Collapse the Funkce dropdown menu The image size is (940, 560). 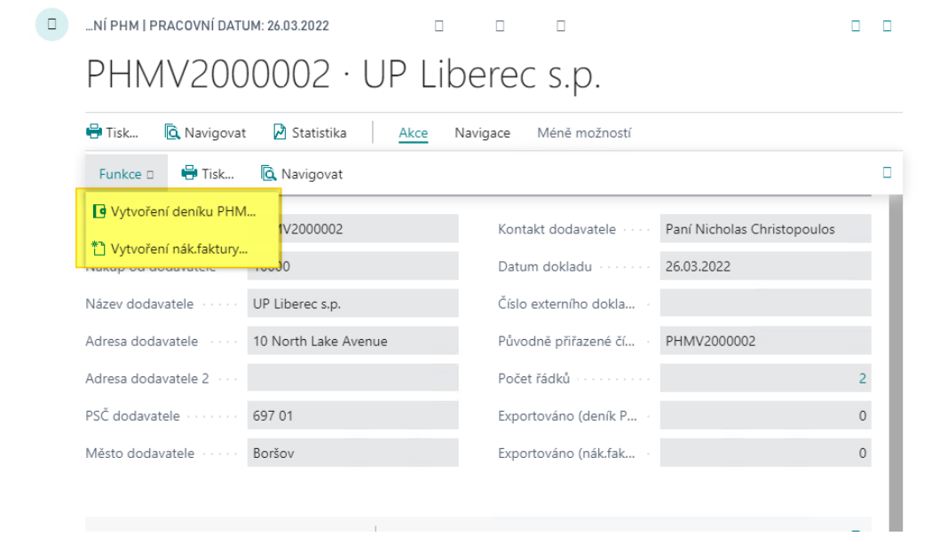(x=126, y=174)
